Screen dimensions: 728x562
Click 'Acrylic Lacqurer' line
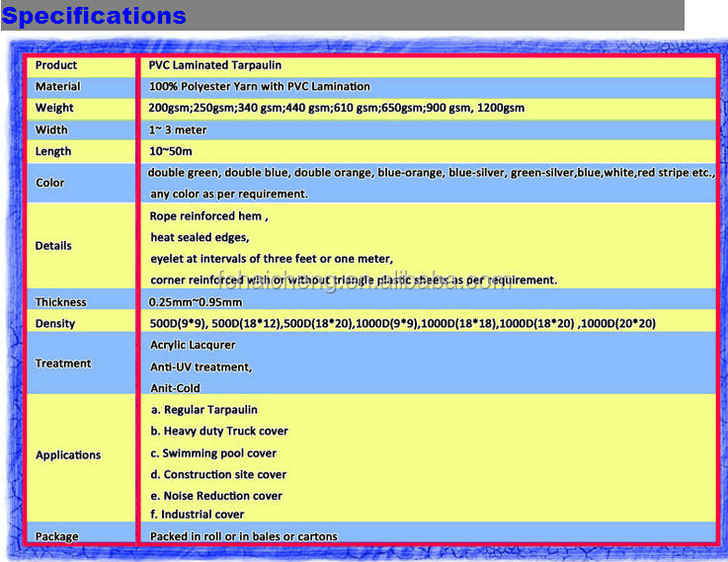(x=193, y=346)
